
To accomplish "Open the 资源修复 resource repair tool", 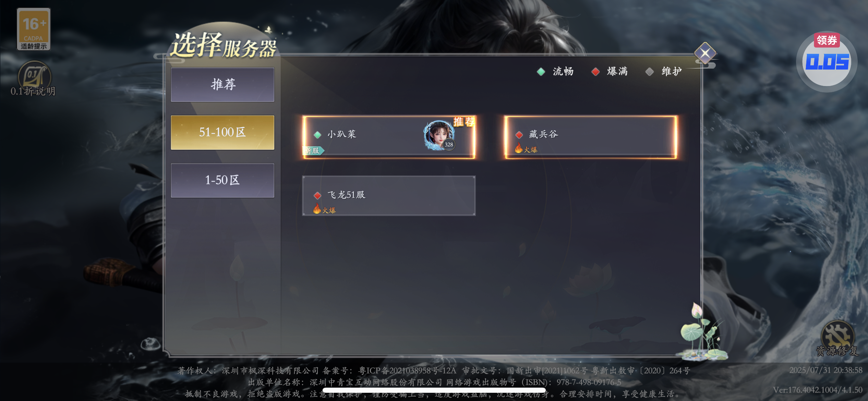I will coord(837,338).
